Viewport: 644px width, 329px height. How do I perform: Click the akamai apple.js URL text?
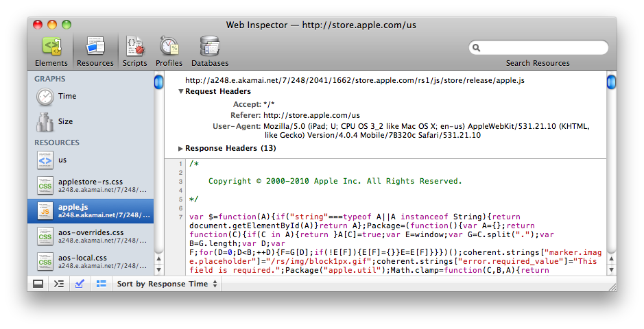pyautogui.click(x=355, y=80)
